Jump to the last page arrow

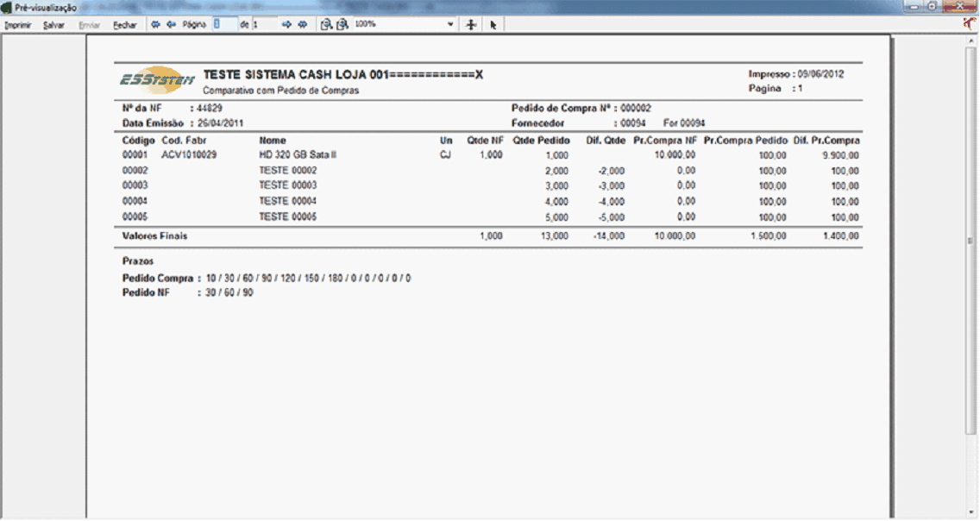tap(303, 25)
